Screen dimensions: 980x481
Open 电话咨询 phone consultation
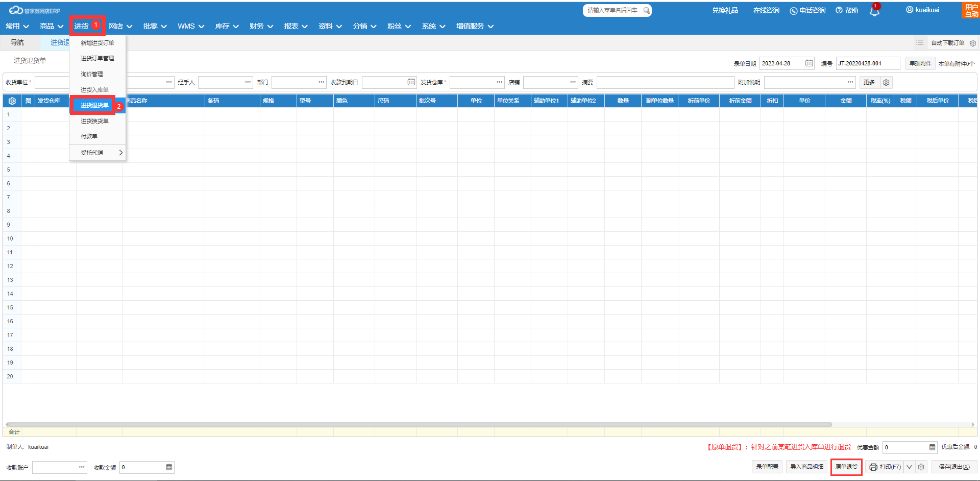click(x=807, y=11)
